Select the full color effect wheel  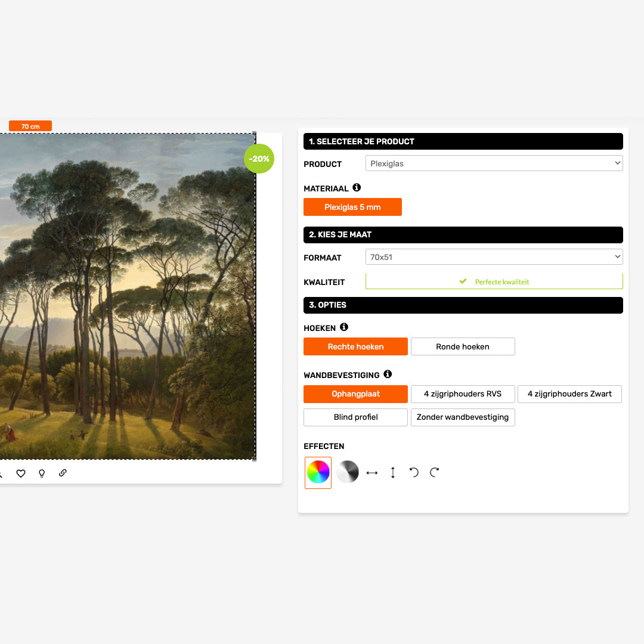(x=318, y=472)
